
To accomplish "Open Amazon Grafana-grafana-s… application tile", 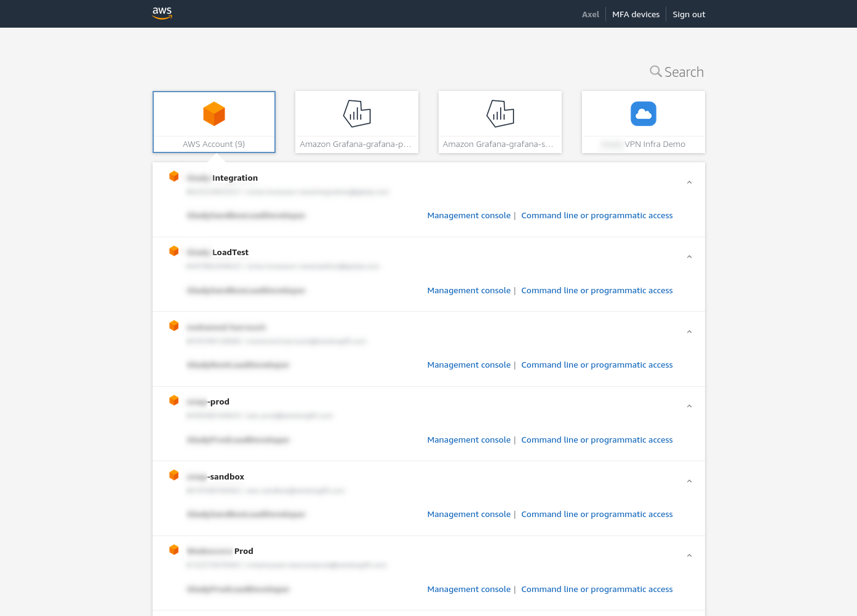I will pyautogui.click(x=500, y=122).
